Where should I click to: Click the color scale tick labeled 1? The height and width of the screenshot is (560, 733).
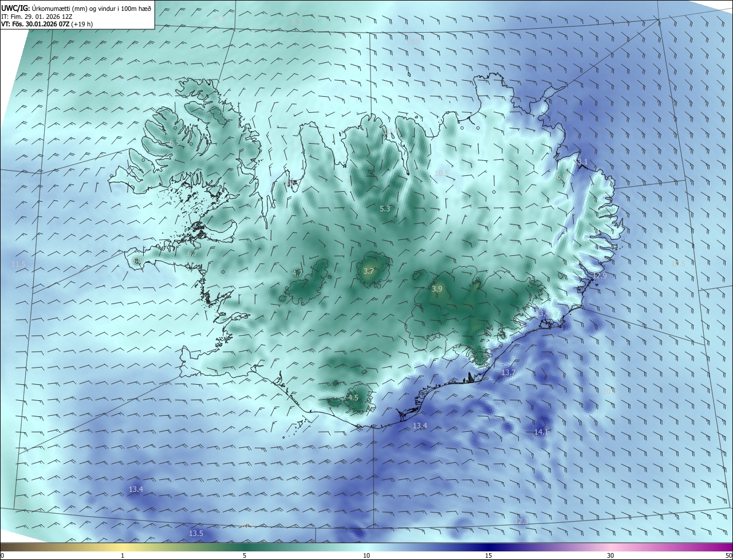click(x=123, y=555)
